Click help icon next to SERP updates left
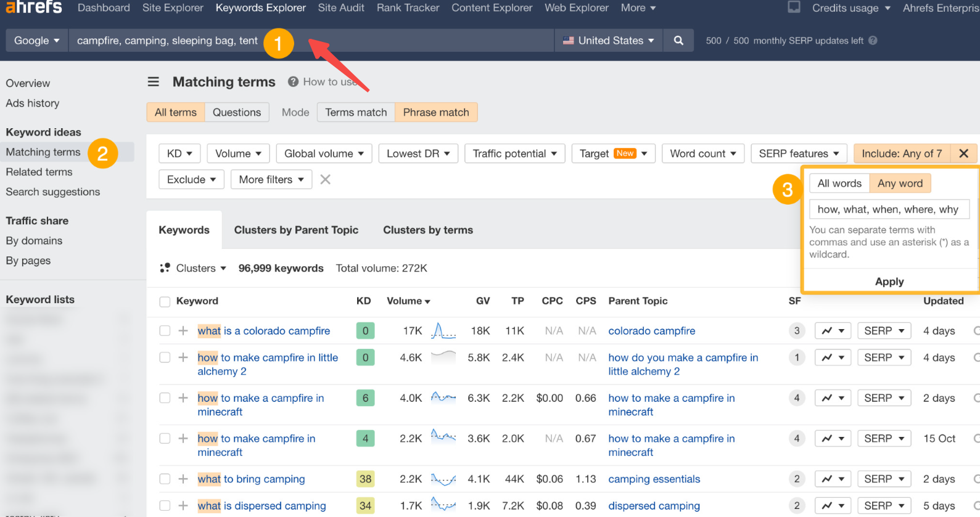The width and height of the screenshot is (980, 517). click(x=873, y=41)
